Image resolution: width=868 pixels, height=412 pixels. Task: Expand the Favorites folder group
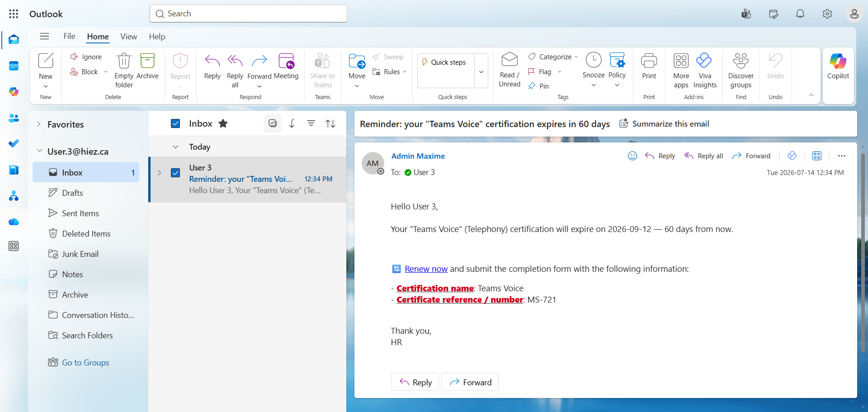[x=39, y=124]
